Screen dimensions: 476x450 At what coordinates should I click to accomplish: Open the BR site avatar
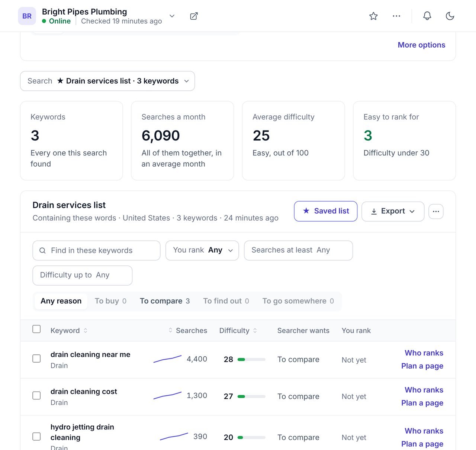(x=27, y=16)
